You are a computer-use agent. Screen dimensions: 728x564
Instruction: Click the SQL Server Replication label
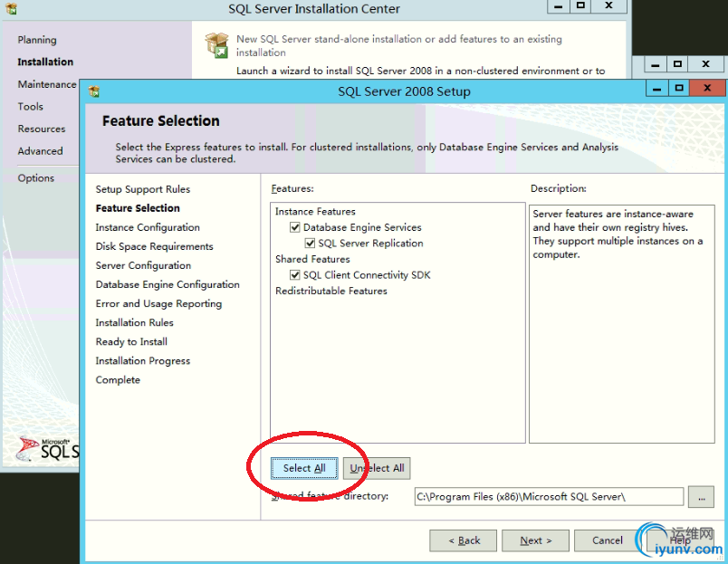pyautogui.click(x=370, y=244)
